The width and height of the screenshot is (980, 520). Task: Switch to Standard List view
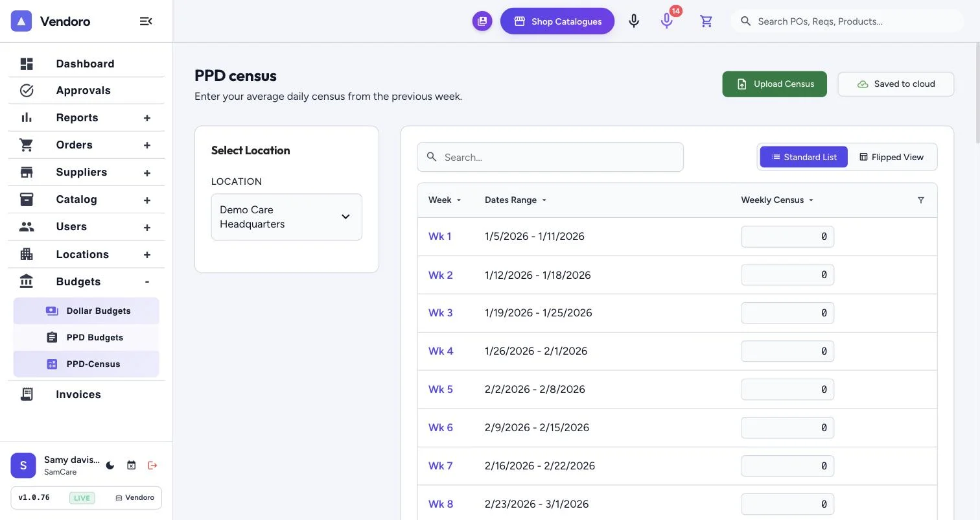(x=804, y=157)
